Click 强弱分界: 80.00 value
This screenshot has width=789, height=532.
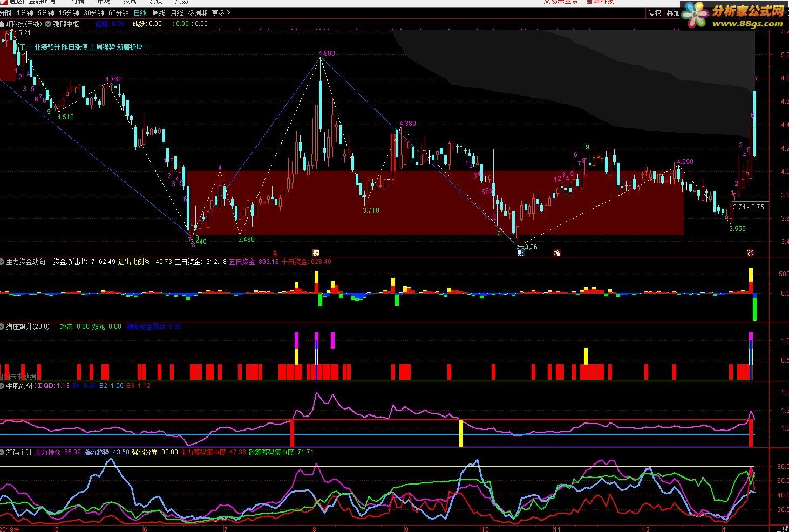155,452
